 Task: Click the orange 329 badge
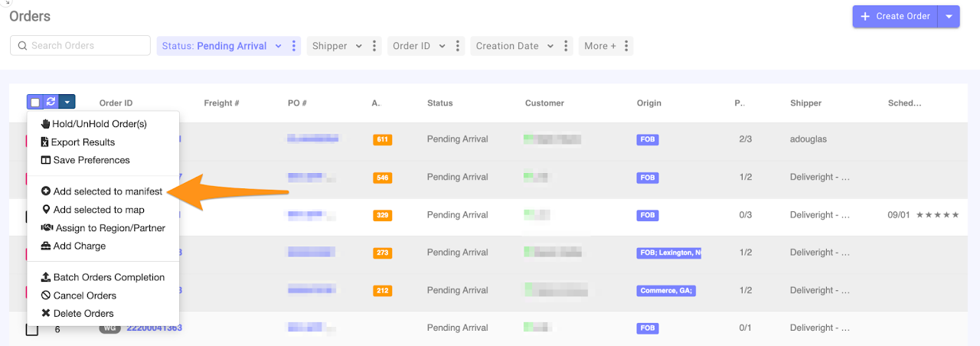pos(382,215)
